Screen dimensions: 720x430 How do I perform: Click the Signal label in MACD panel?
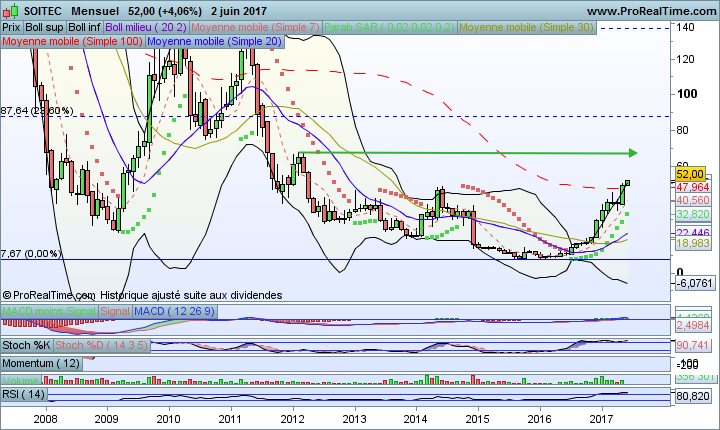[115, 311]
